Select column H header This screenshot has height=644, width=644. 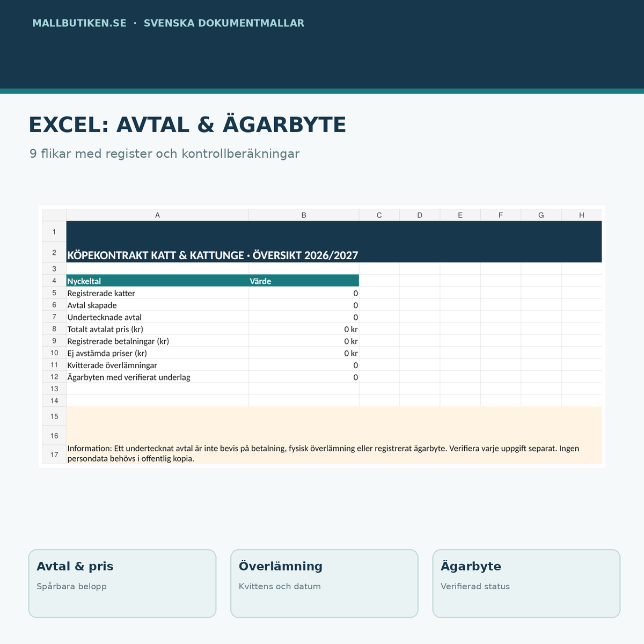582,215
